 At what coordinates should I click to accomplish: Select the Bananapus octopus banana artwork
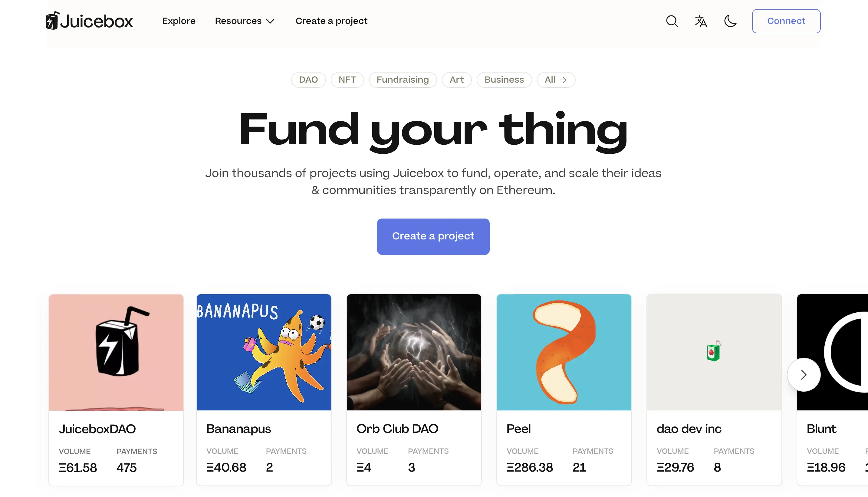coord(264,352)
